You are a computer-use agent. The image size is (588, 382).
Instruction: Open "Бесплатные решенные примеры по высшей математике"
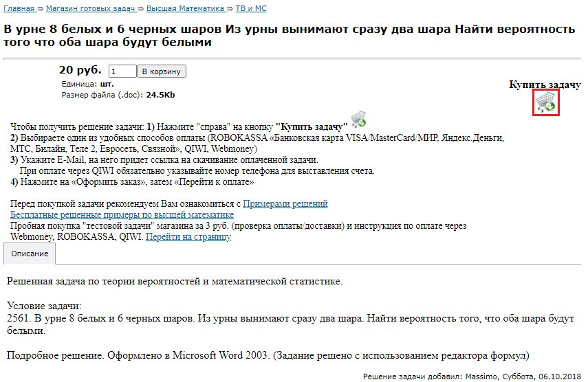click(x=122, y=214)
